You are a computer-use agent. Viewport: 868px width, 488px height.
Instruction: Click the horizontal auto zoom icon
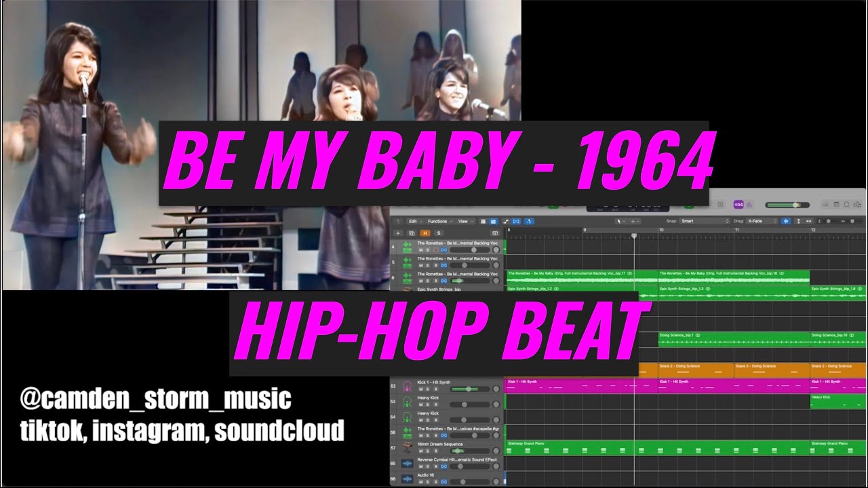pyautogui.click(x=808, y=221)
